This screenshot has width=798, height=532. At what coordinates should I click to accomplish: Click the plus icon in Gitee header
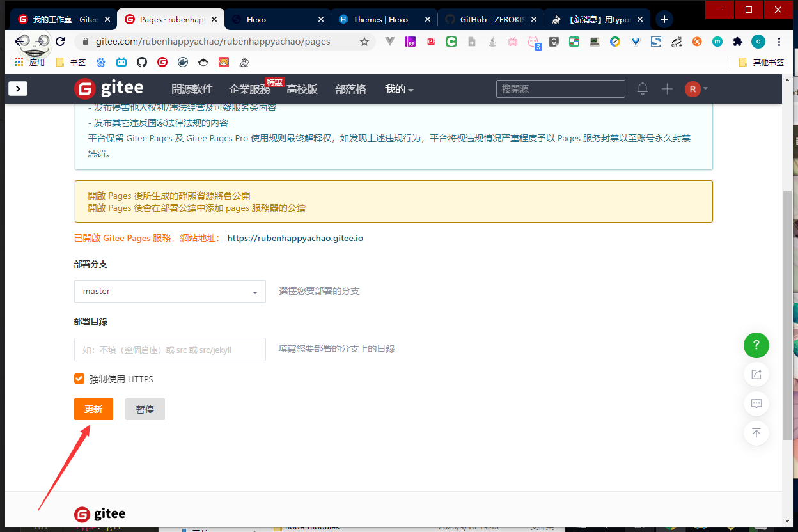click(x=667, y=89)
